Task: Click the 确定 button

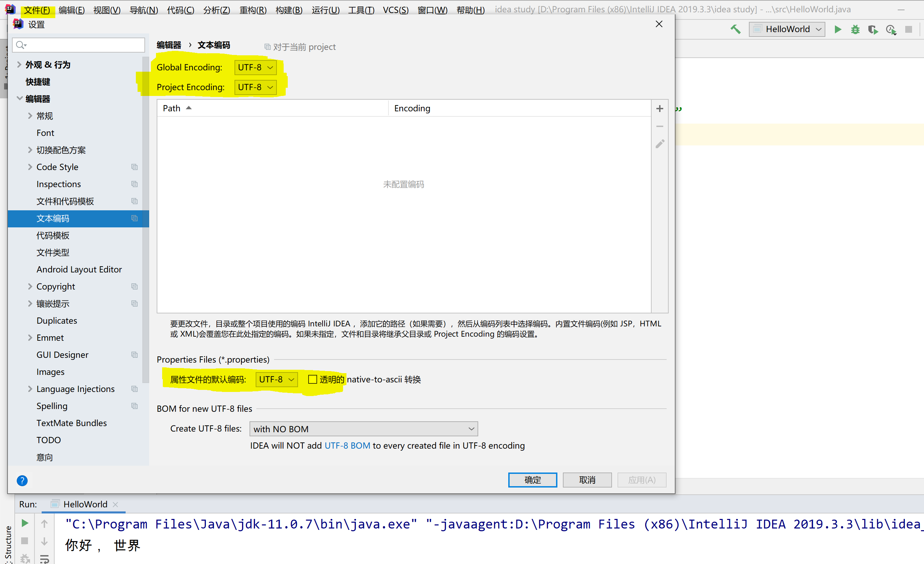Action: click(532, 480)
